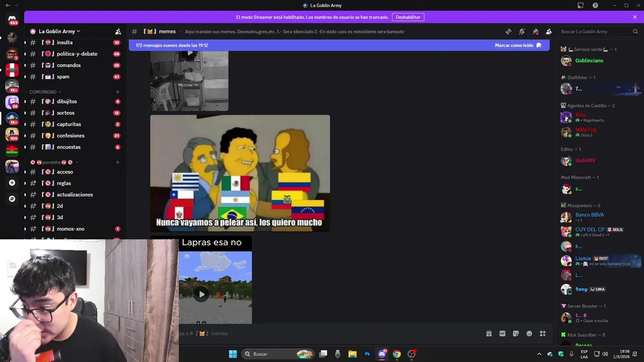Viewport: 644px width, 362px height.
Task: Open Discord direct messages home icon
Action: click(x=12, y=19)
